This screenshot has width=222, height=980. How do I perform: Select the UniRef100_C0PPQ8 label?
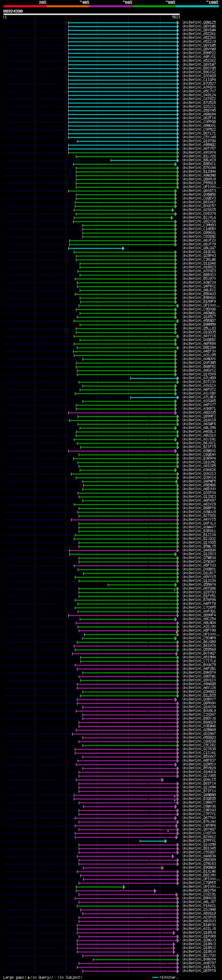click(x=199, y=122)
